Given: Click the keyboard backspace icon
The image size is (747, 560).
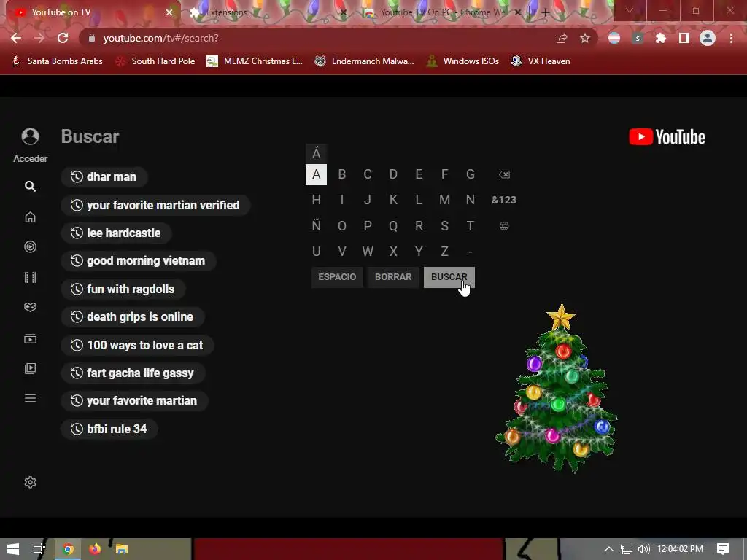Looking at the screenshot, I should 504,174.
